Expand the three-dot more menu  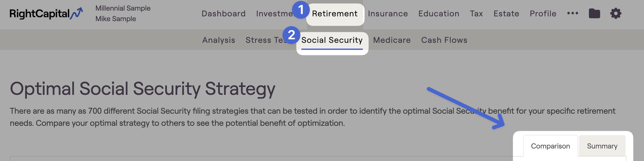point(573,13)
